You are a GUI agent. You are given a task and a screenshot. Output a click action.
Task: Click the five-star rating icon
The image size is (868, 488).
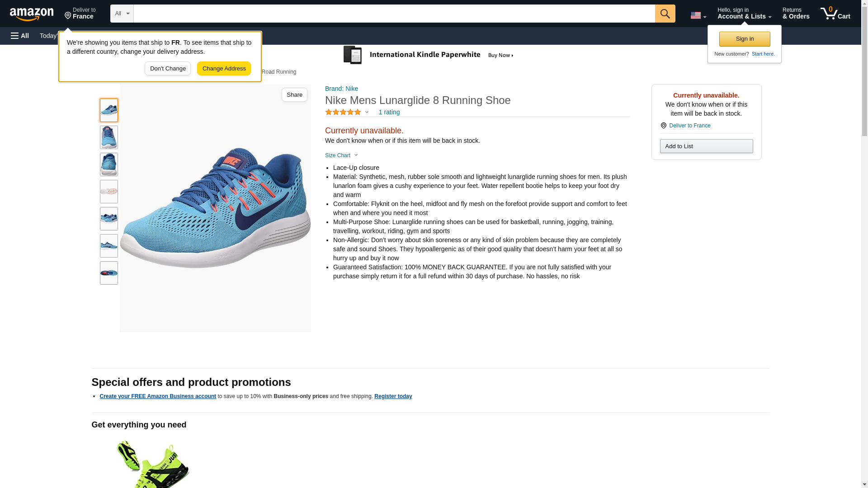click(343, 112)
